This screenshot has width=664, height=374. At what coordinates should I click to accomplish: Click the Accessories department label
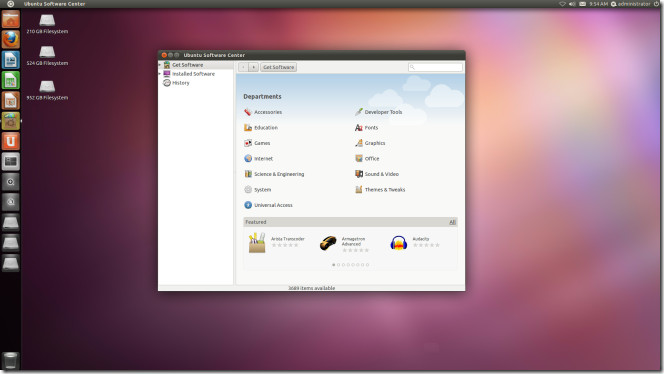tap(268, 112)
